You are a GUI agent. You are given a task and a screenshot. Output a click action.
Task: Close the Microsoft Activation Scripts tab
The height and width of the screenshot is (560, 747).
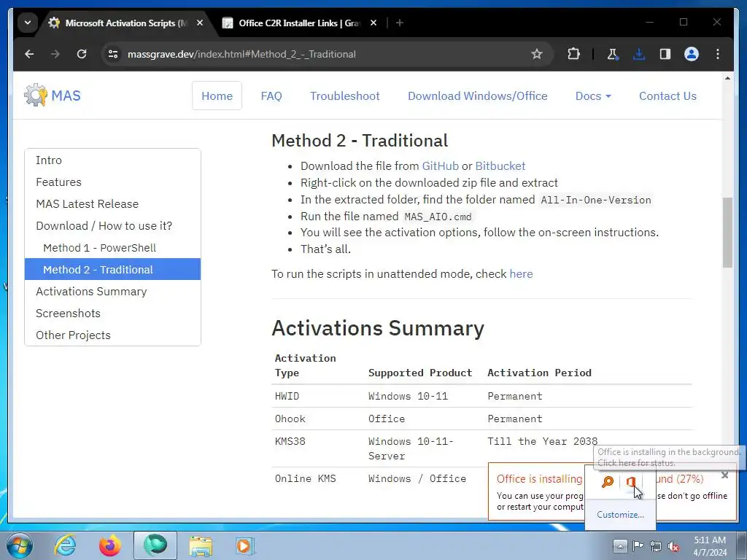coord(200,23)
